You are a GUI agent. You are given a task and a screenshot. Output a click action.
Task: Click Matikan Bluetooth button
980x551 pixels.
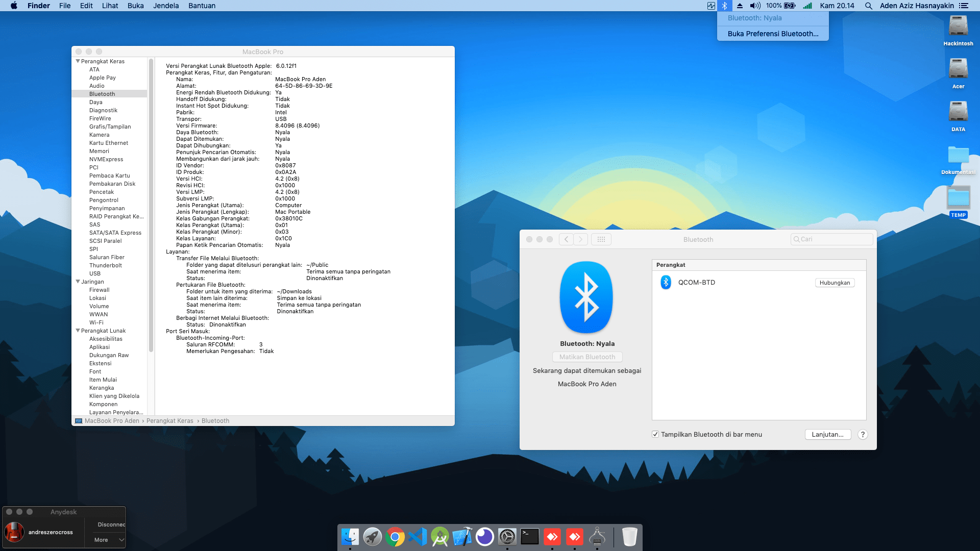pyautogui.click(x=587, y=357)
